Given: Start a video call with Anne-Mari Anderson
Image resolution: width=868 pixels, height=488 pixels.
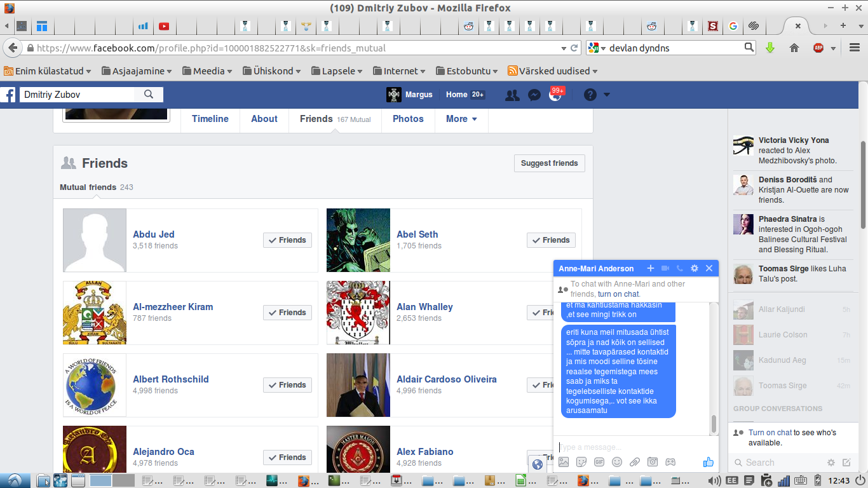Looking at the screenshot, I should coord(665,268).
